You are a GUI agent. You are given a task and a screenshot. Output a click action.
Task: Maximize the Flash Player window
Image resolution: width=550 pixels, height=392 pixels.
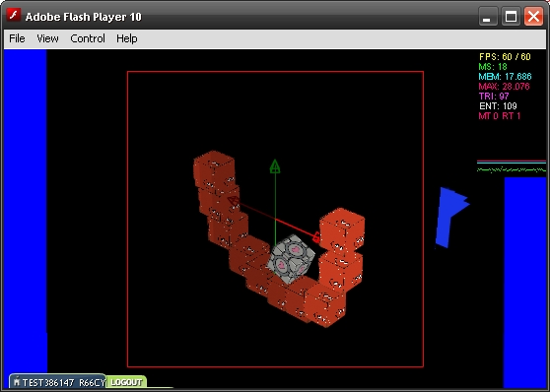[511, 17]
